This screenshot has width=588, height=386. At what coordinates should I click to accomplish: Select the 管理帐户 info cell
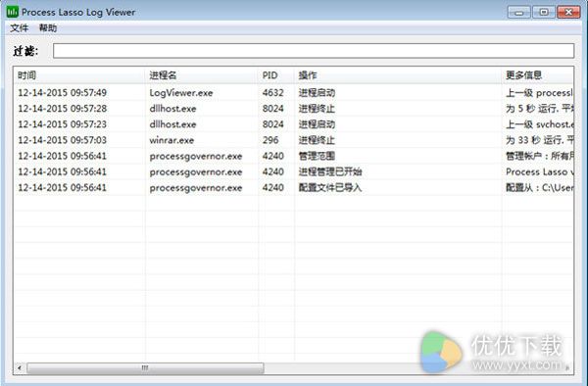[539, 156]
